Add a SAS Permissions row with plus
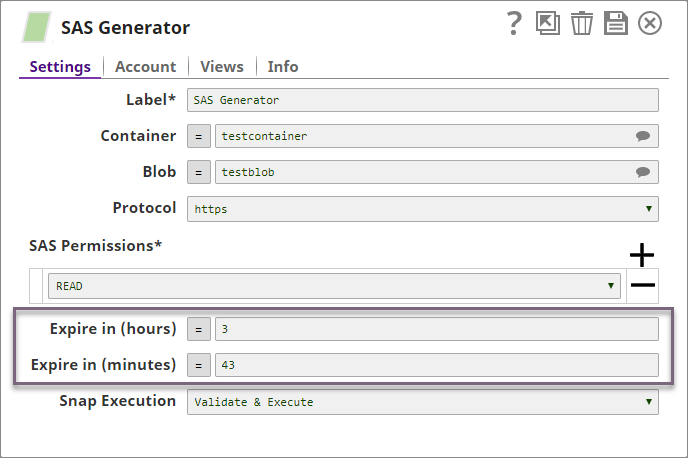Image resolution: width=688 pixels, height=458 pixels. pos(642,256)
